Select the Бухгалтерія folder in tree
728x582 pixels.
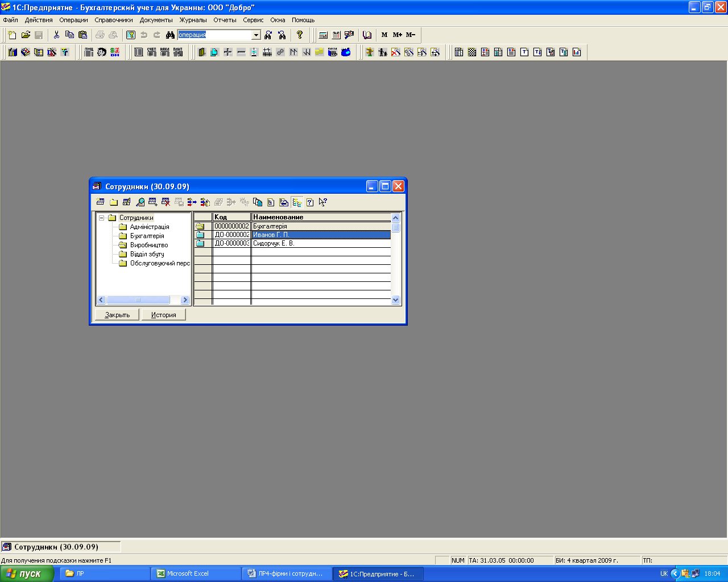click(x=147, y=236)
